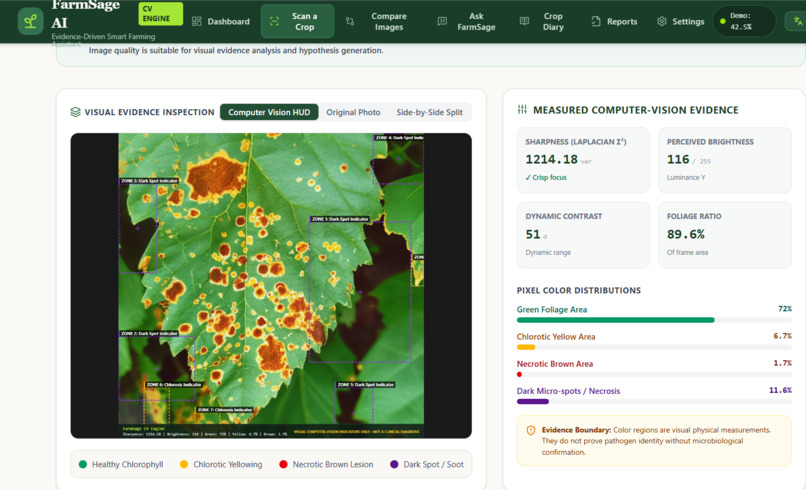Image resolution: width=806 pixels, height=489 pixels.
Task: Click the ZONE 6 Chlorosis Indicator label
Action: pyautogui.click(x=174, y=385)
